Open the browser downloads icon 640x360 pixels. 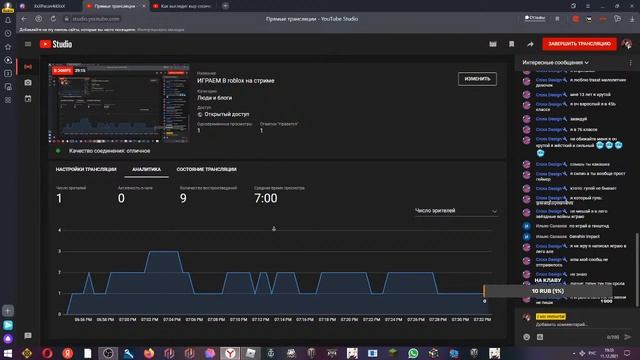[632, 19]
